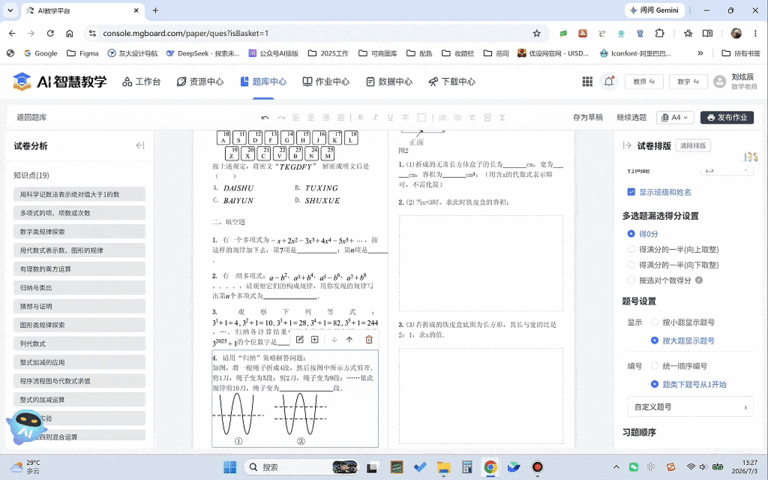Image resolution: width=768 pixels, height=480 pixels.
Task: Click the taskbar 搜索 search box
Action: point(301,467)
